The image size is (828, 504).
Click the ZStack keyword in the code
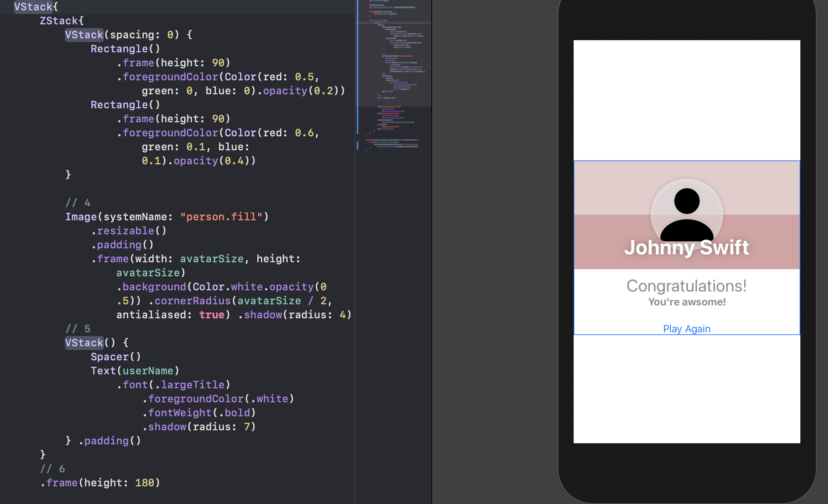point(59,21)
